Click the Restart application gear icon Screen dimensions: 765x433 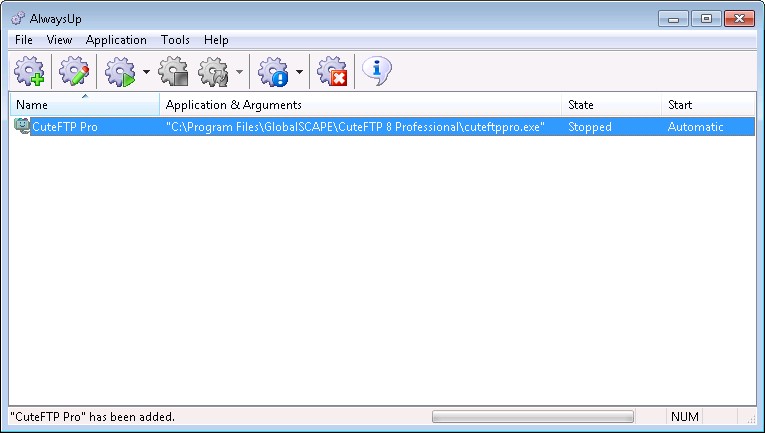[x=213, y=72]
